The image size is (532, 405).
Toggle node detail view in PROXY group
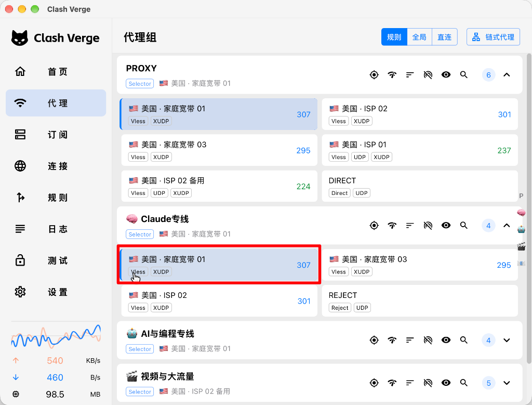[446, 75]
